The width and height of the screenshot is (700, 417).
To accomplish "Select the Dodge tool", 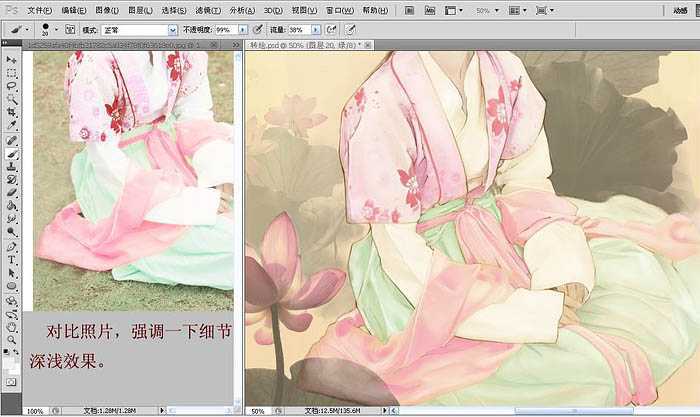I will pos(12,232).
